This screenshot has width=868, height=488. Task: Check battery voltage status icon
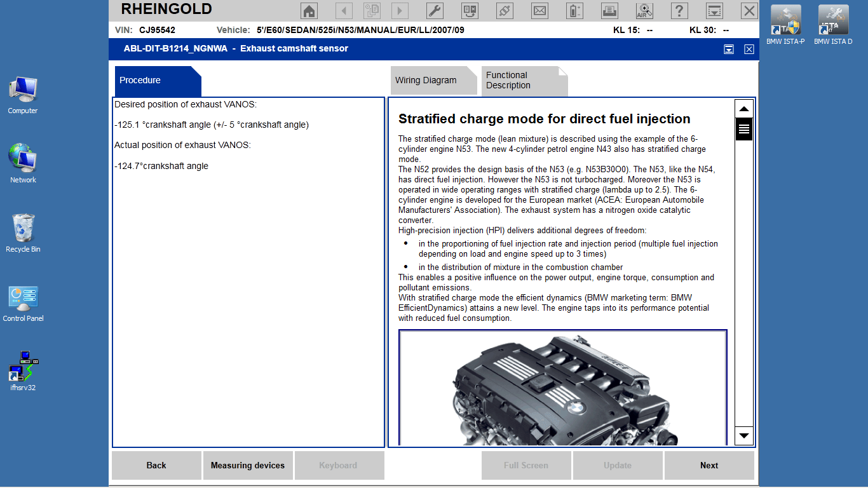pos(574,10)
